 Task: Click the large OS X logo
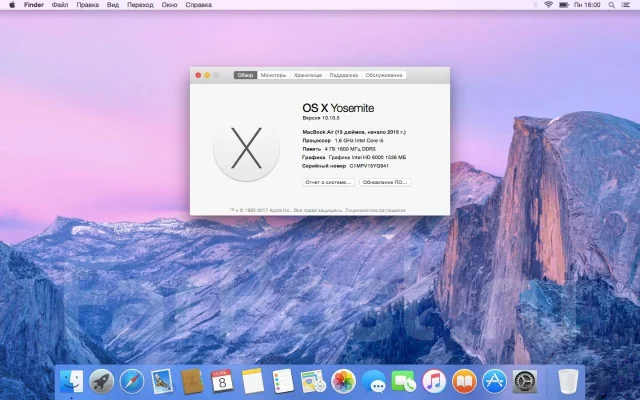[247, 148]
